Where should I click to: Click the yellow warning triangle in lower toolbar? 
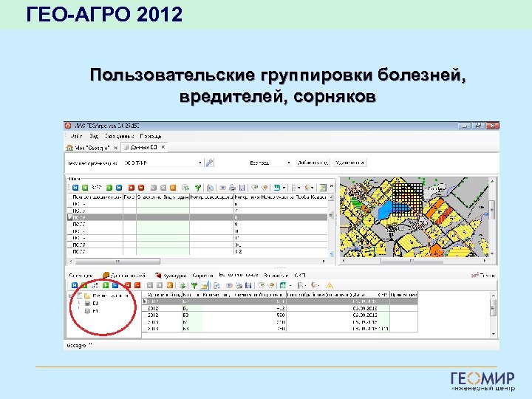329,285
